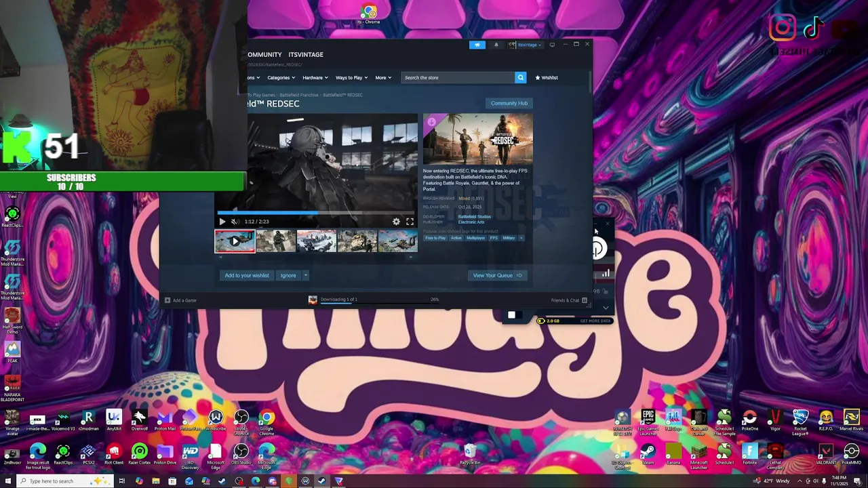Switch Steam to Big Picture mode
Viewport: 868px width, 488px height.
552,45
